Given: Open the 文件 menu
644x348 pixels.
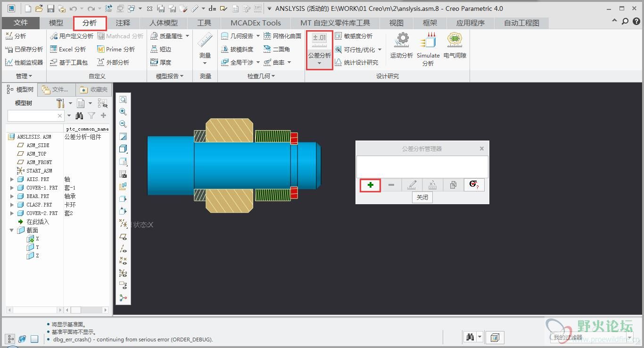Looking at the screenshot, I should click(x=21, y=23).
